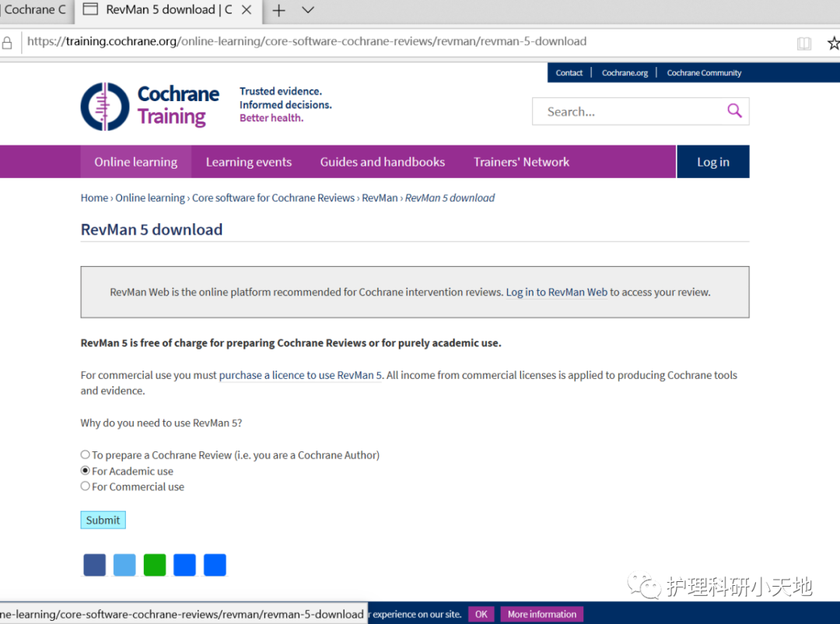Screen dimensions: 840x624
Task: Click the green share square
Action: pyautogui.click(x=155, y=565)
